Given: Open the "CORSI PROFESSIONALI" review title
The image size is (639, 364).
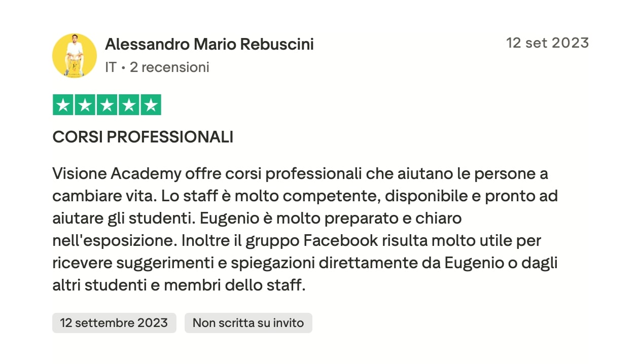Looking at the screenshot, I should [x=143, y=137].
